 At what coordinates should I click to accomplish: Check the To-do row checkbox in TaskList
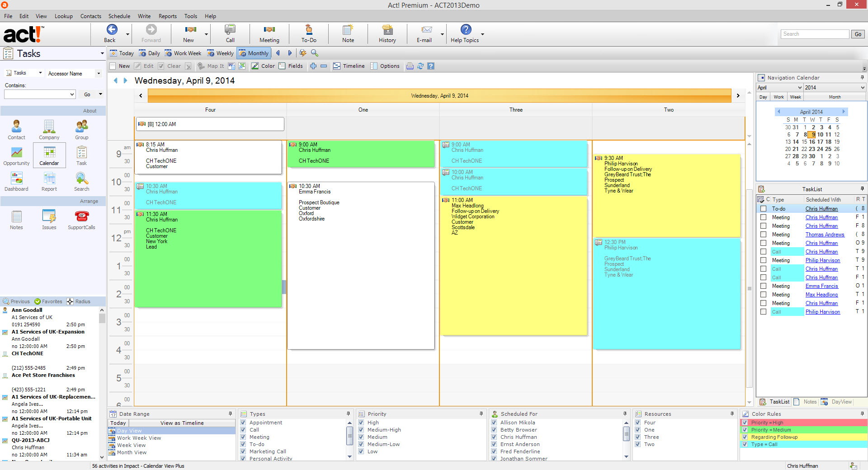click(x=764, y=209)
